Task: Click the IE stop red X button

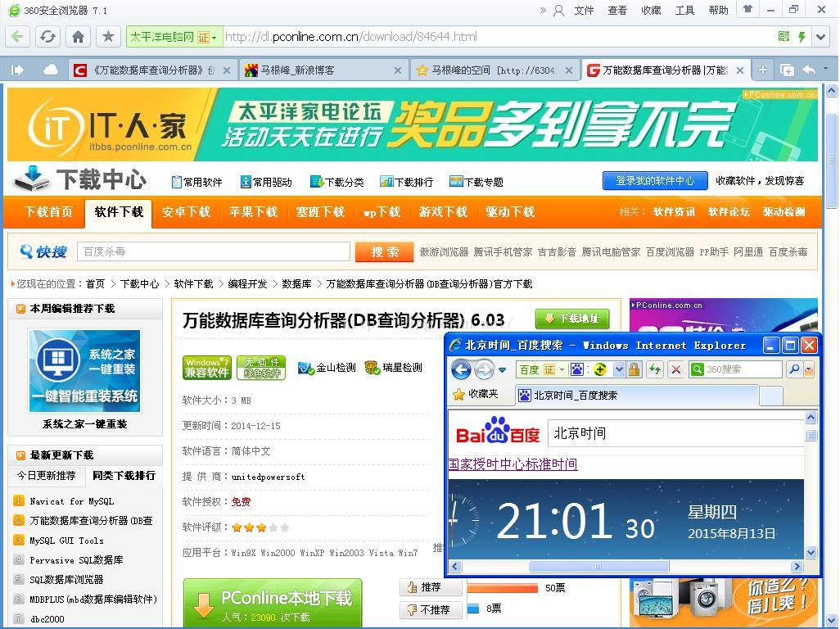Action: [x=676, y=369]
